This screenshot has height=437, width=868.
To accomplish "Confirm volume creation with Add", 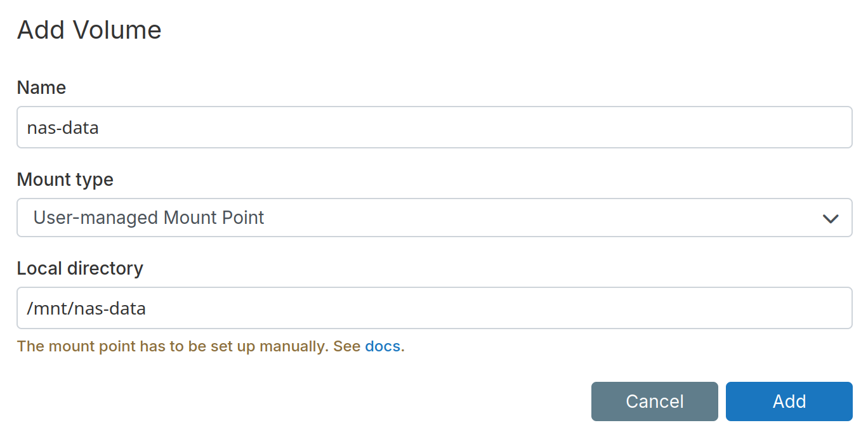I will pos(789,401).
